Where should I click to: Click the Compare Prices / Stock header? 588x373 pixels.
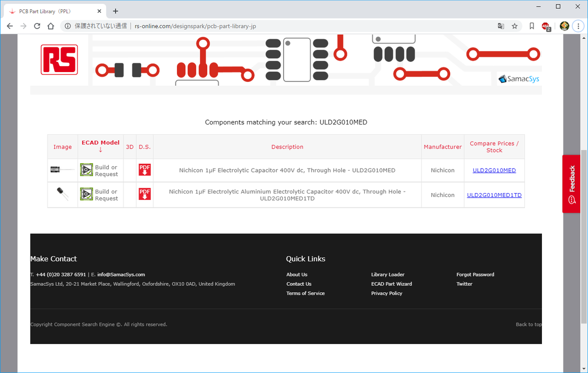(494, 147)
